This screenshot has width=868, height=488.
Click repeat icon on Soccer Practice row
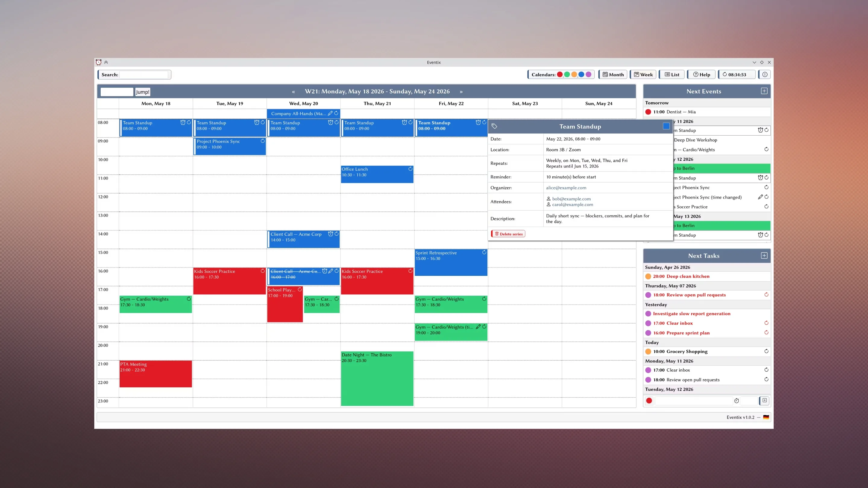pyautogui.click(x=766, y=206)
